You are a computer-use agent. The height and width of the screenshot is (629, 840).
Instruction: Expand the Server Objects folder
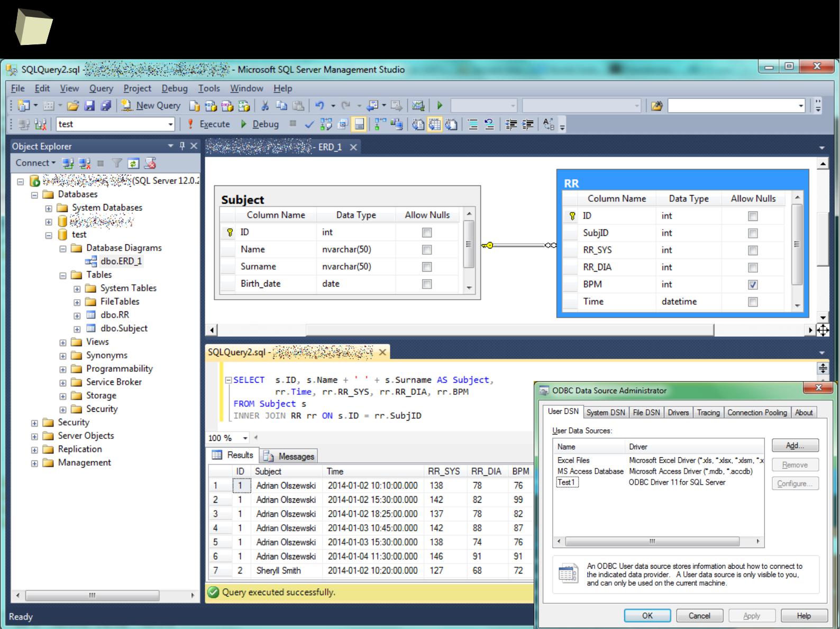pyautogui.click(x=34, y=437)
